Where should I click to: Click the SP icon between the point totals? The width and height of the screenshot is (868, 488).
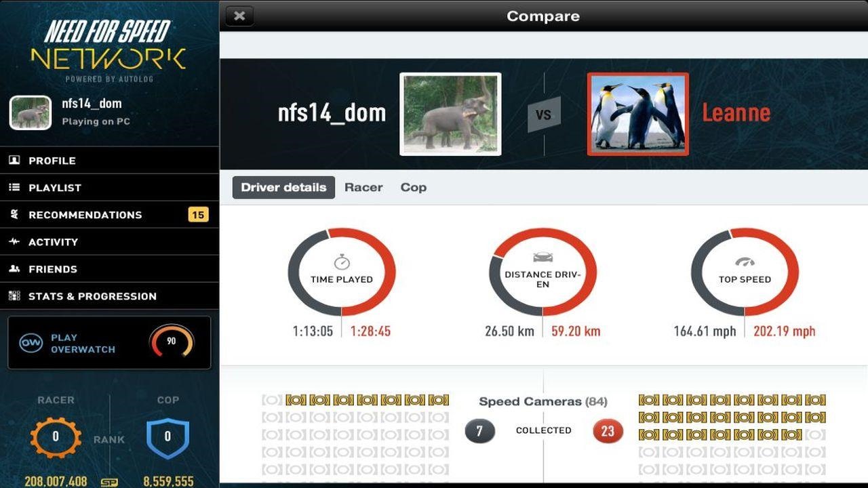click(109, 483)
